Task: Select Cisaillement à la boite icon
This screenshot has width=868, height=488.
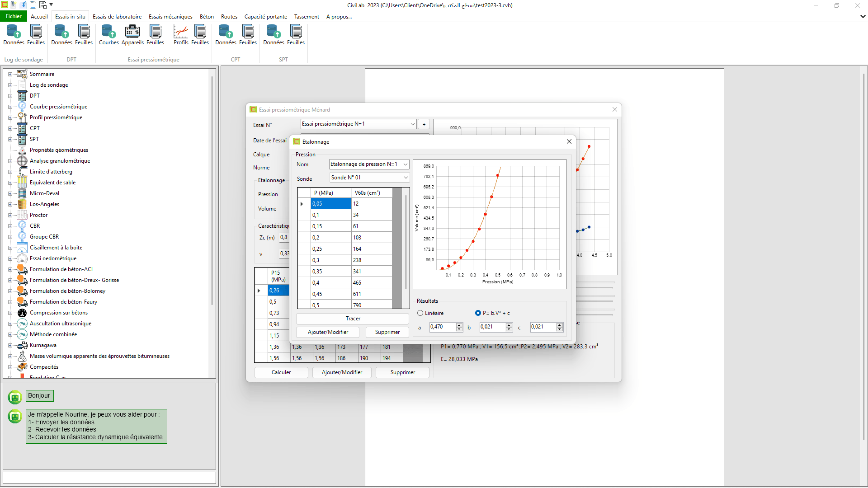Action: [x=22, y=248]
